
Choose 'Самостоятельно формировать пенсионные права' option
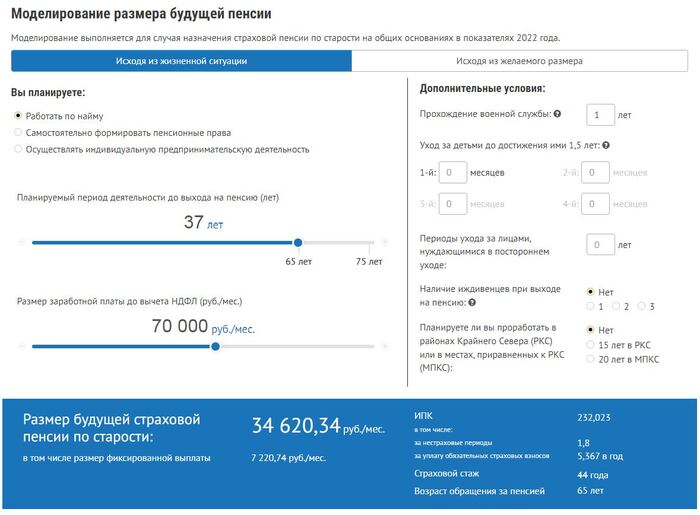19,132
